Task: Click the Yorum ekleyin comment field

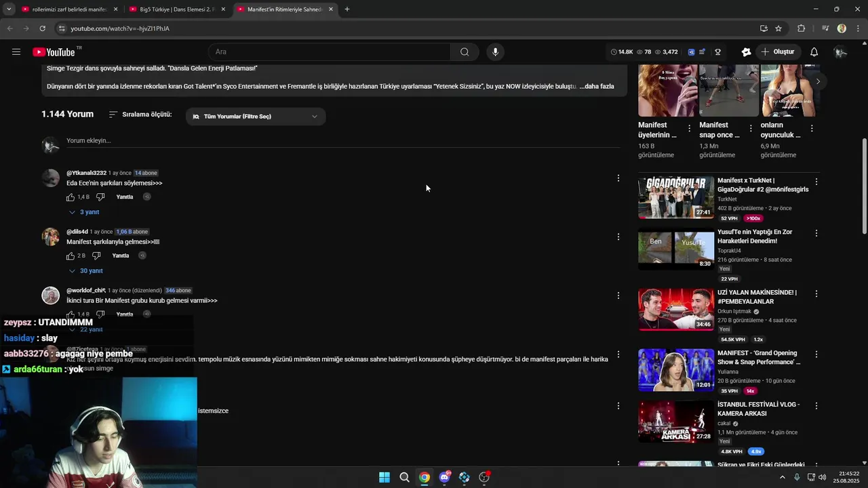Action: 343,141
